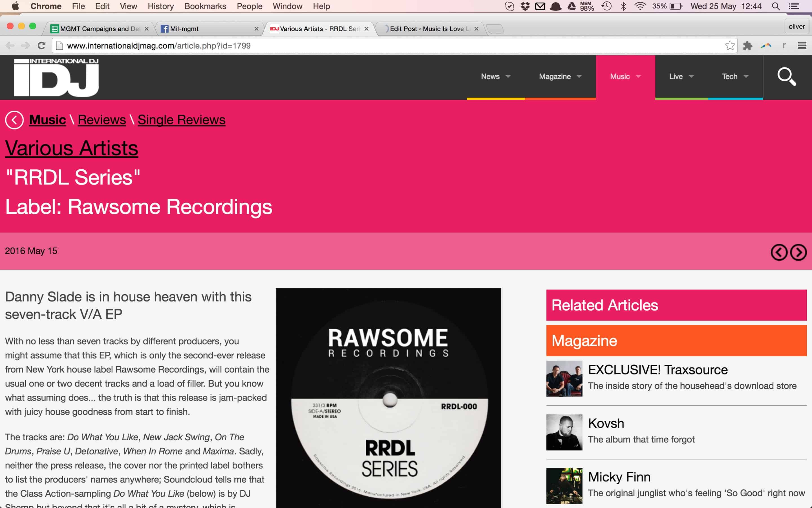Click the '2016 May 15' date text
Screen dimensions: 812x508
31,251
